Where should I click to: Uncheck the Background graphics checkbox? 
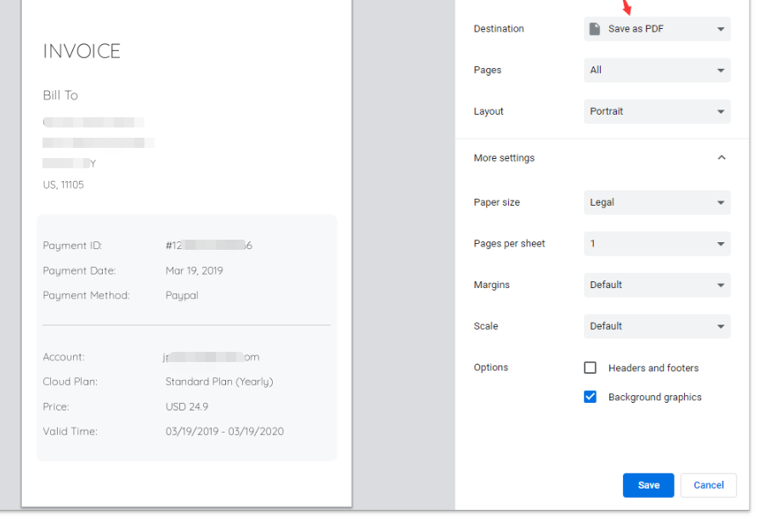coord(590,397)
